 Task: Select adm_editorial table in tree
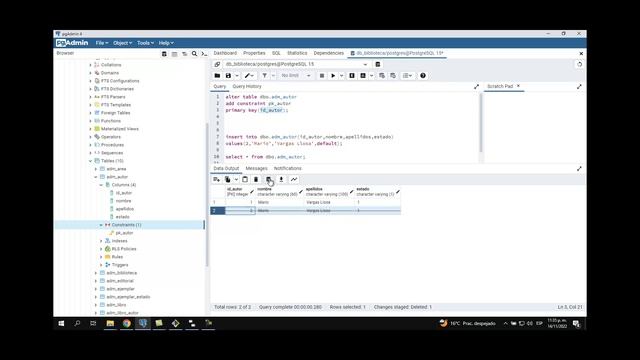click(x=120, y=281)
